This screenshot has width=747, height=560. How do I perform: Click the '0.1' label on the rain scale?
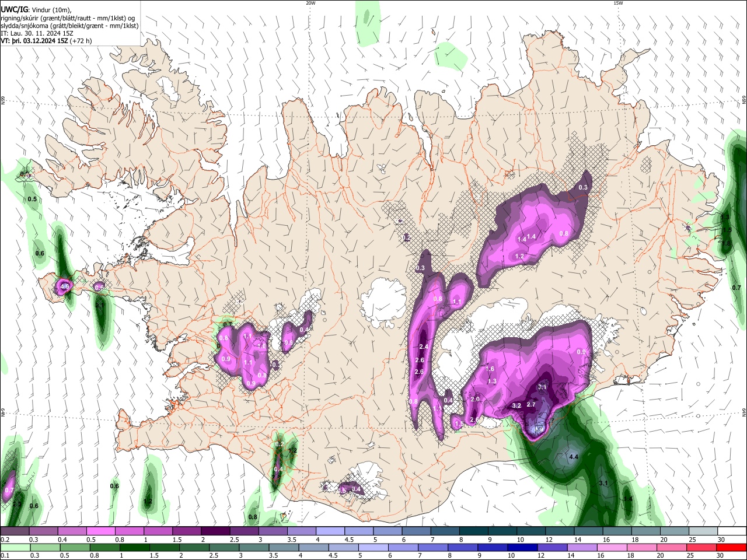[x=5, y=555]
